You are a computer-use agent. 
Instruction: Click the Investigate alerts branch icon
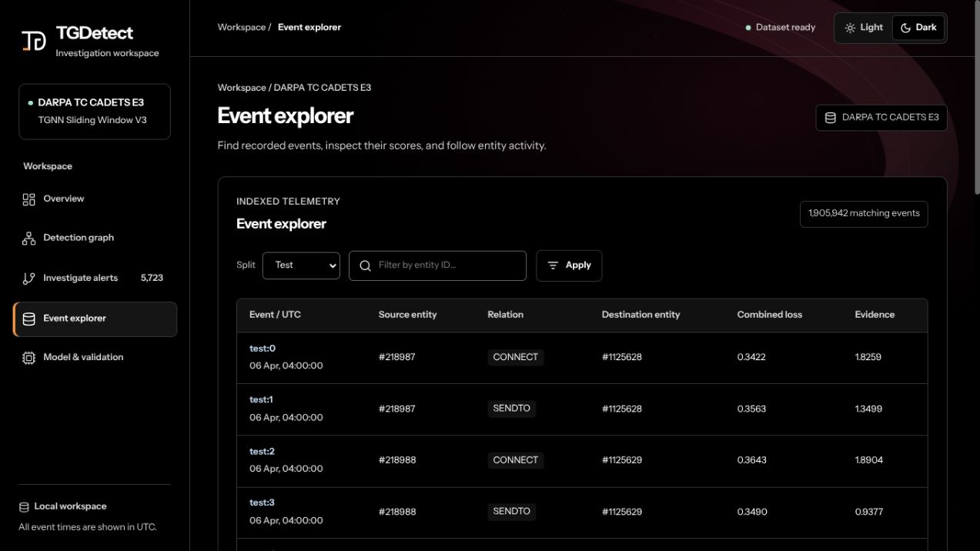click(x=28, y=279)
